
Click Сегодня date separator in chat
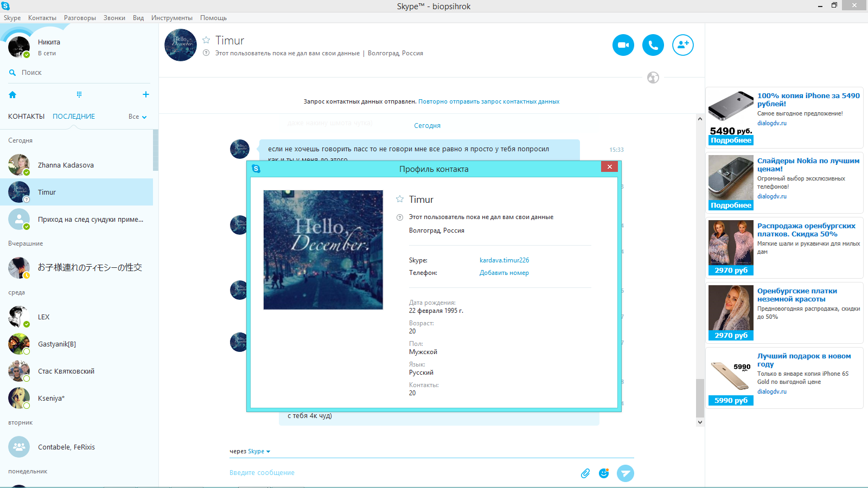pyautogui.click(x=427, y=126)
